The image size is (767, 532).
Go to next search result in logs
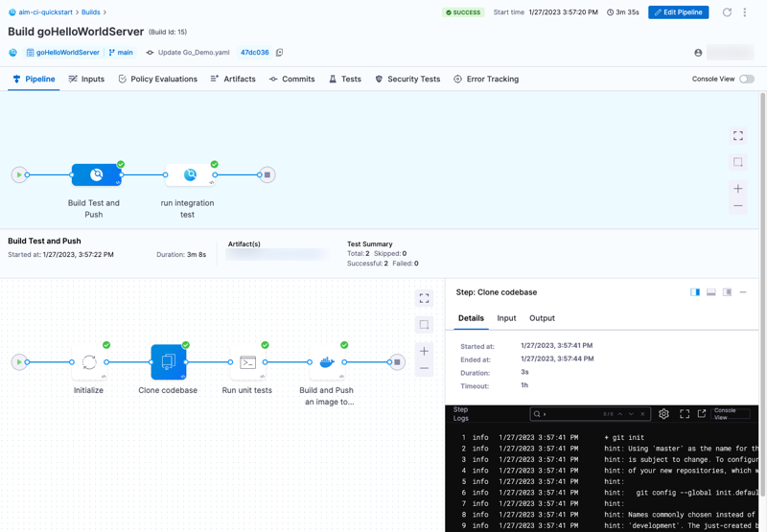click(631, 414)
